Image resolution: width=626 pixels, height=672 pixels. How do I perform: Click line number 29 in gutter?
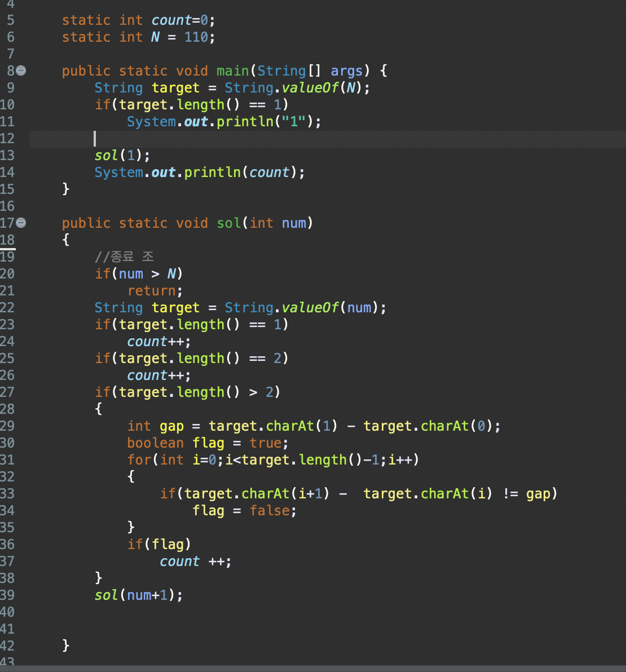[x=7, y=426]
